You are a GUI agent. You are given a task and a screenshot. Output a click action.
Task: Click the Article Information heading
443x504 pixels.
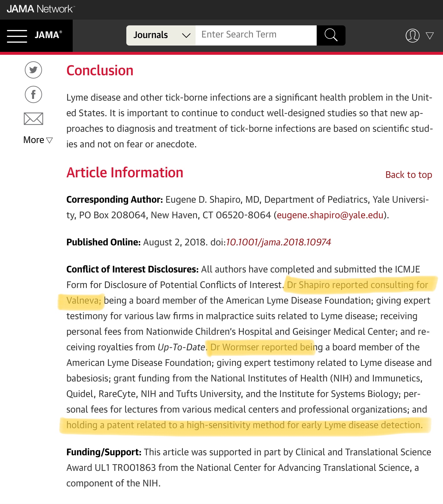(x=125, y=173)
